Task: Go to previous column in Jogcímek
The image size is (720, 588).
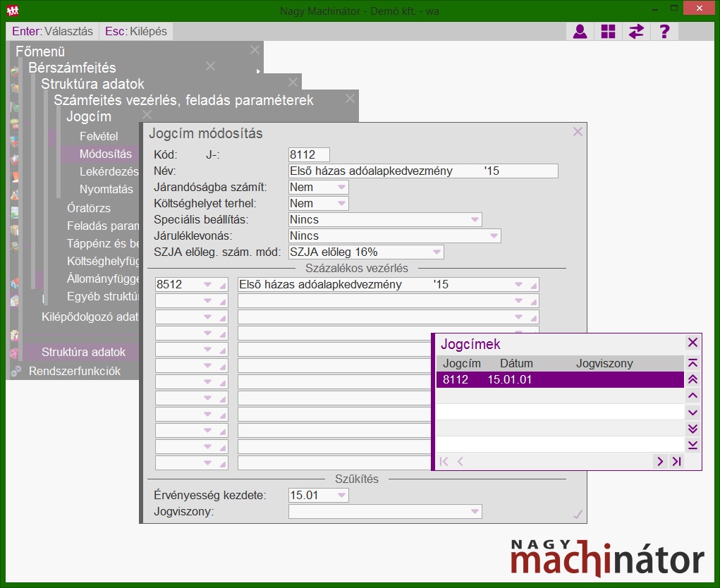Action: (x=460, y=461)
